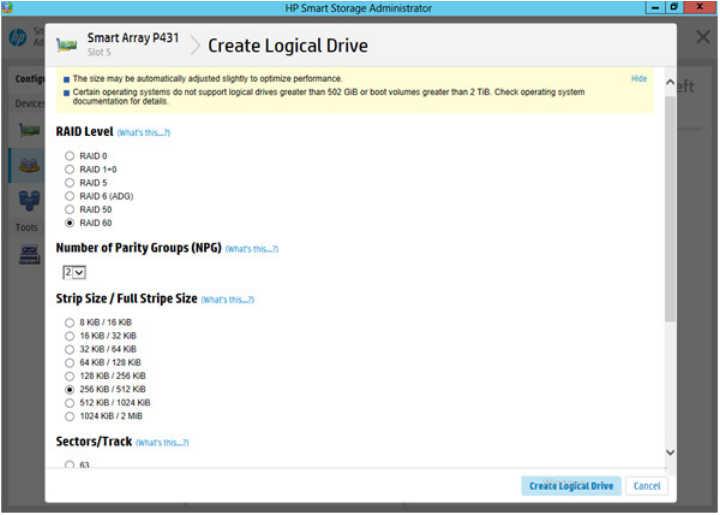Click the Smart Array controller card icon in header
The image size is (720, 515).
point(66,45)
